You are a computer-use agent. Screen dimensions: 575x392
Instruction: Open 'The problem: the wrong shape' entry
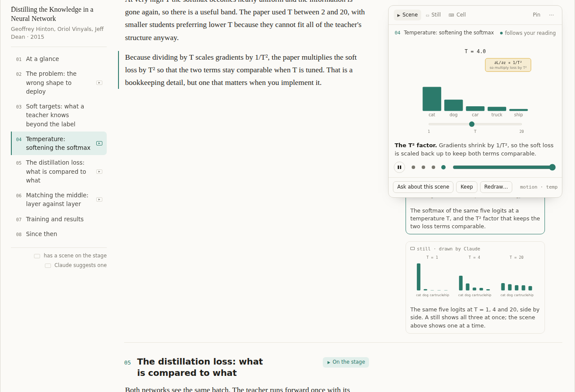coord(59,83)
